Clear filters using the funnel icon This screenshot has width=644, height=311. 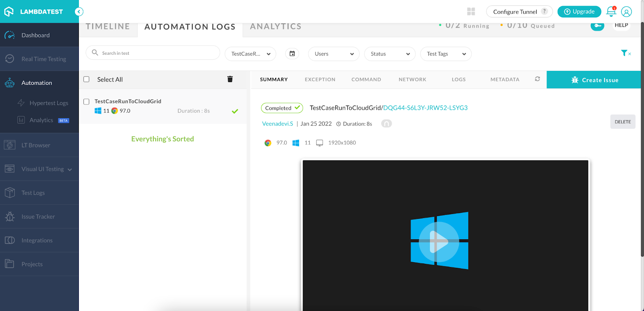click(x=625, y=53)
